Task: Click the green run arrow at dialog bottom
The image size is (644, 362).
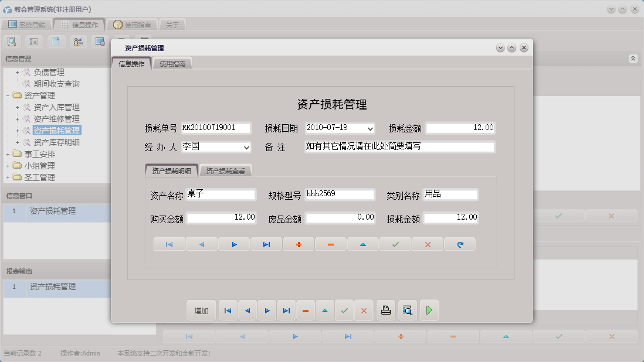Action: (x=429, y=310)
